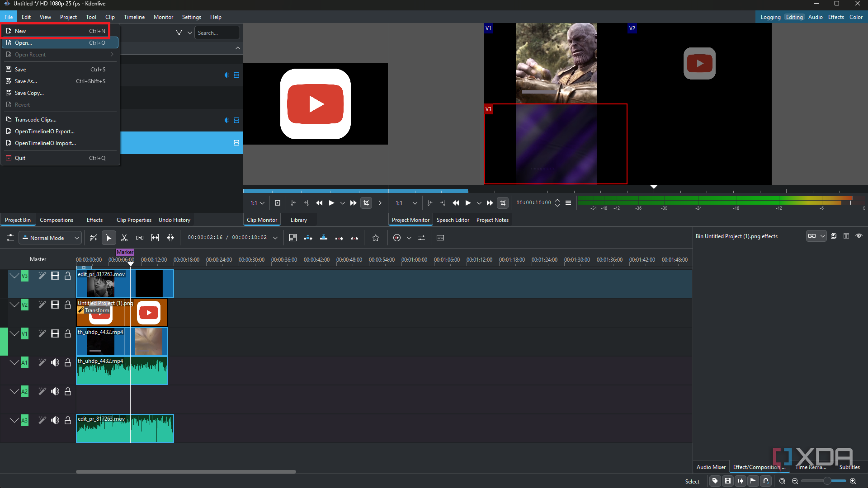The image size is (868, 488).
Task: Click the bin Search field
Action: pyautogui.click(x=217, y=33)
